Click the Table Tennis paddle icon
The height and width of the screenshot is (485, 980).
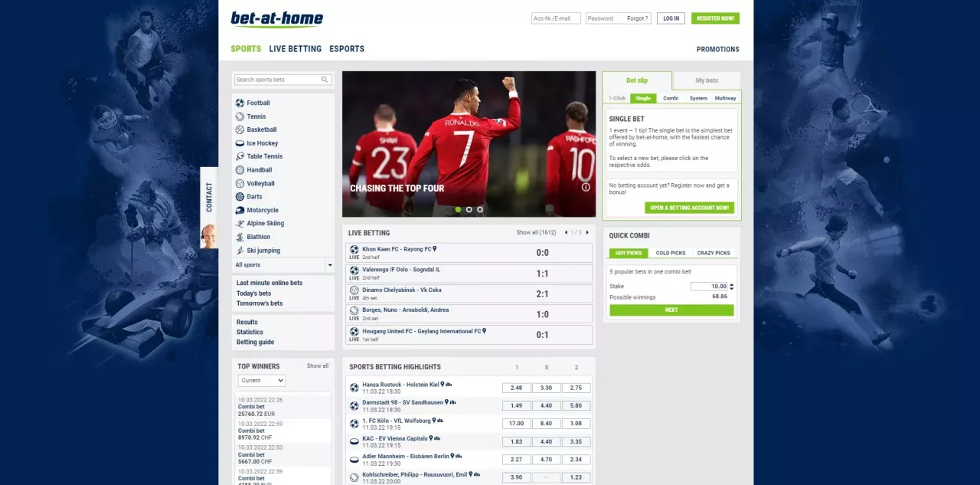point(240,156)
